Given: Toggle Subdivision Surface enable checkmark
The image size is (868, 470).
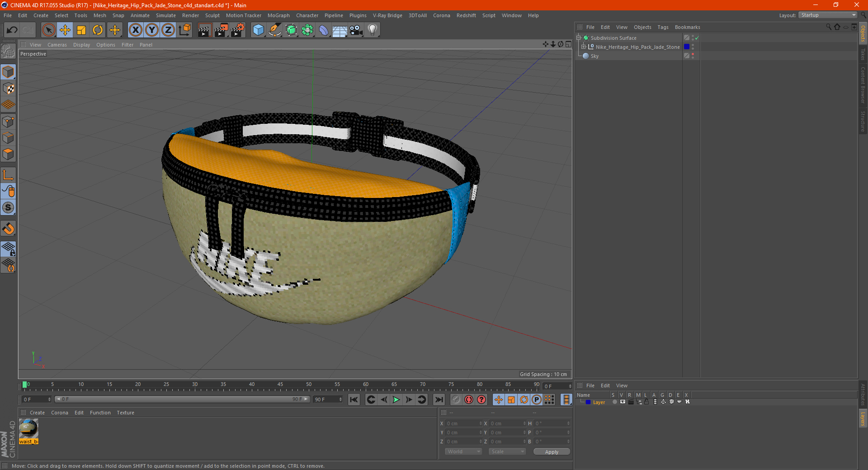Looking at the screenshot, I should (x=697, y=38).
